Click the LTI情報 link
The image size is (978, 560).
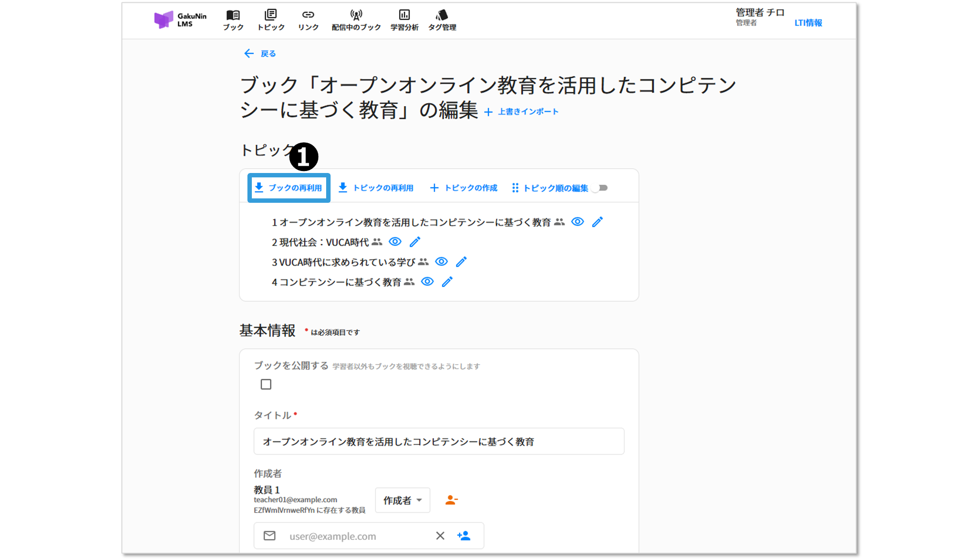click(808, 23)
